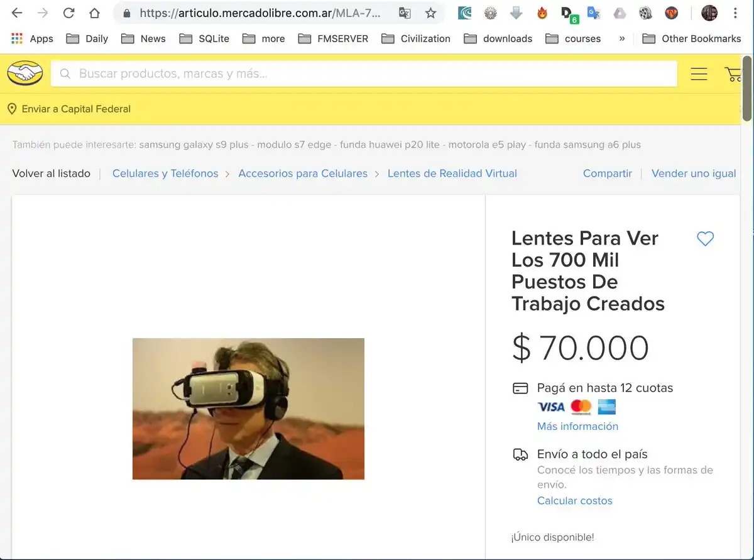
Task: Expand hidden bookmarks with the chevron
Action: [x=621, y=38]
